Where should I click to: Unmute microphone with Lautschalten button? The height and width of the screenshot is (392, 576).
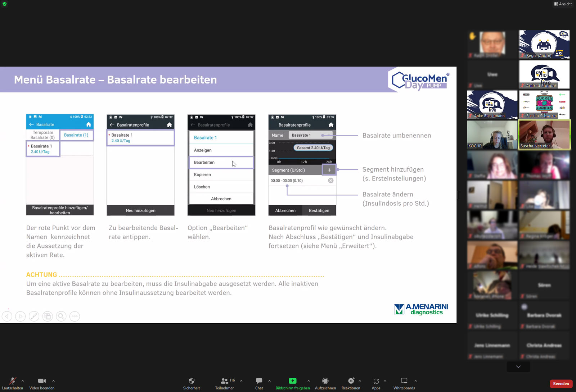pyautogui.click(x=12, y=383)
